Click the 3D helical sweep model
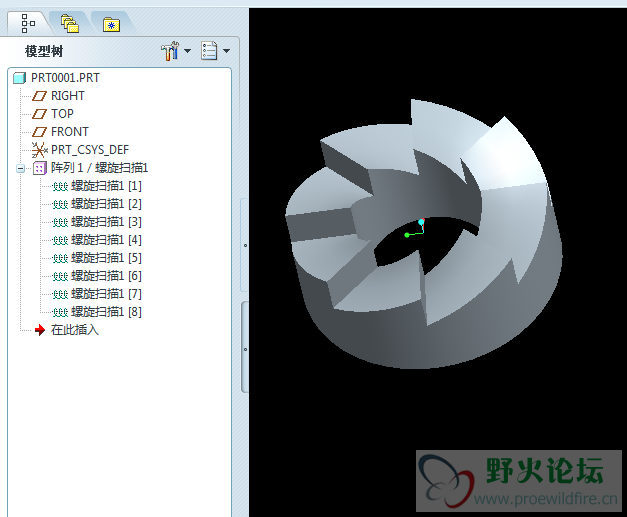This screenshot has width=627, height=517. (x=424, y=234)
